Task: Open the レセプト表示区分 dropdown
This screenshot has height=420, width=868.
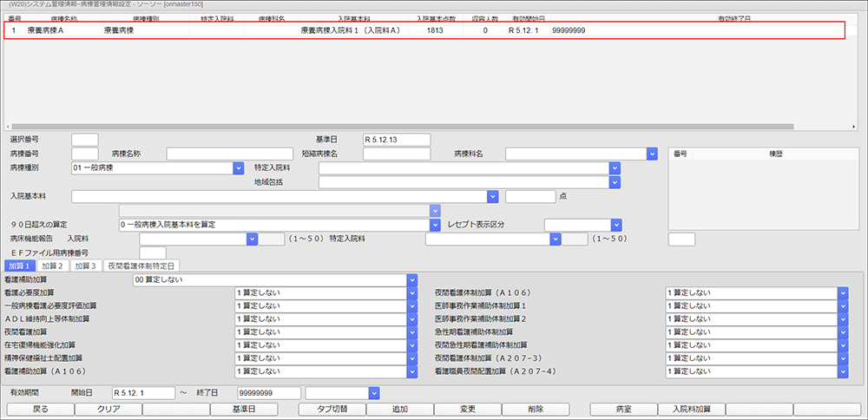Action: 615,225
